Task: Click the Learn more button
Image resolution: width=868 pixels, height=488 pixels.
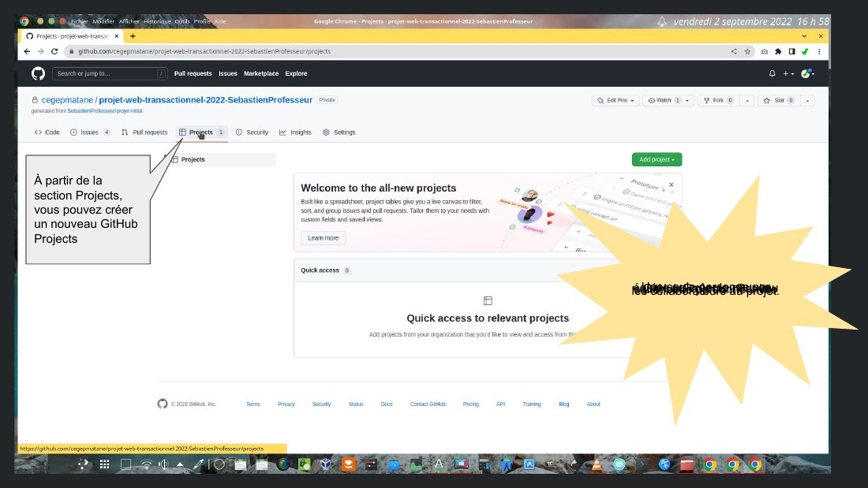Action: pos(324,238)
